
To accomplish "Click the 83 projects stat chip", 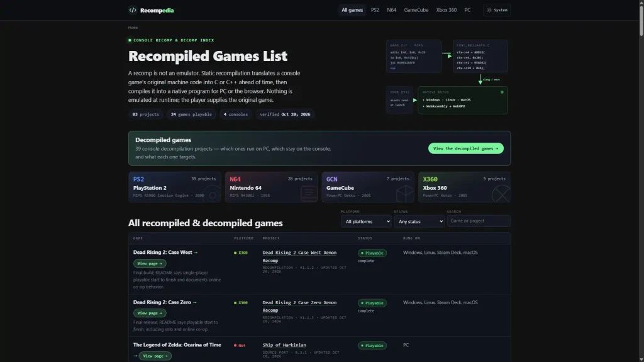I will click(x=145, y=114).
